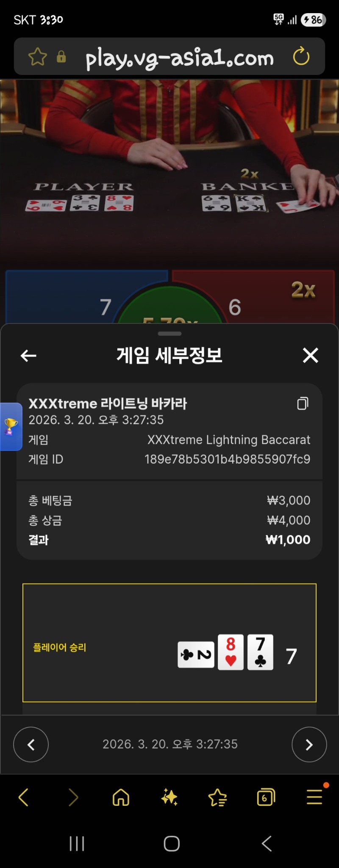View site security via the lock icon
Screen dimensions: 339x868
pyautogui.click(x=61, y=57)
